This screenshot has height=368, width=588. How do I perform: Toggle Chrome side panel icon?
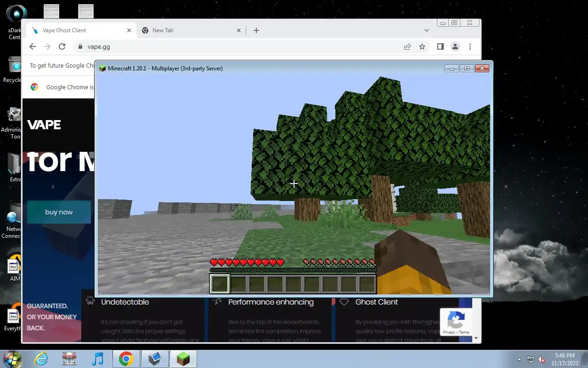[x=440, y=46]
